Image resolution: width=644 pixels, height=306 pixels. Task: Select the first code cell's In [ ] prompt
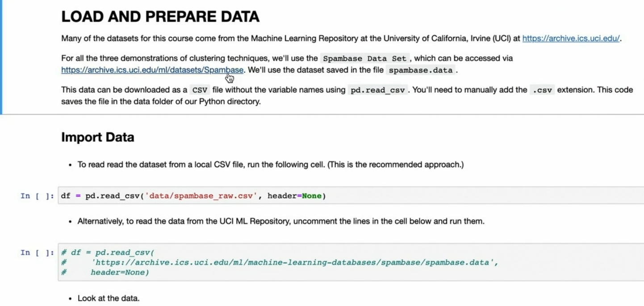coord(37,196)
